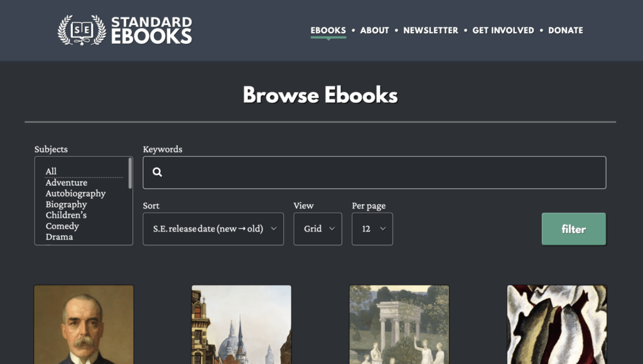Open the DONATE link
The image size is (643, 364).
pos(565,30)
